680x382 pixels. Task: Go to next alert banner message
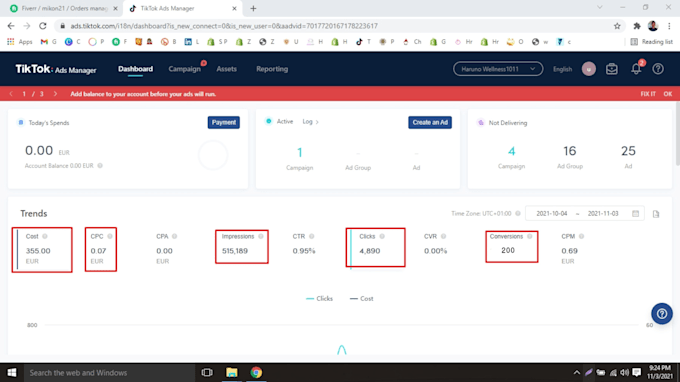point(55,94)
